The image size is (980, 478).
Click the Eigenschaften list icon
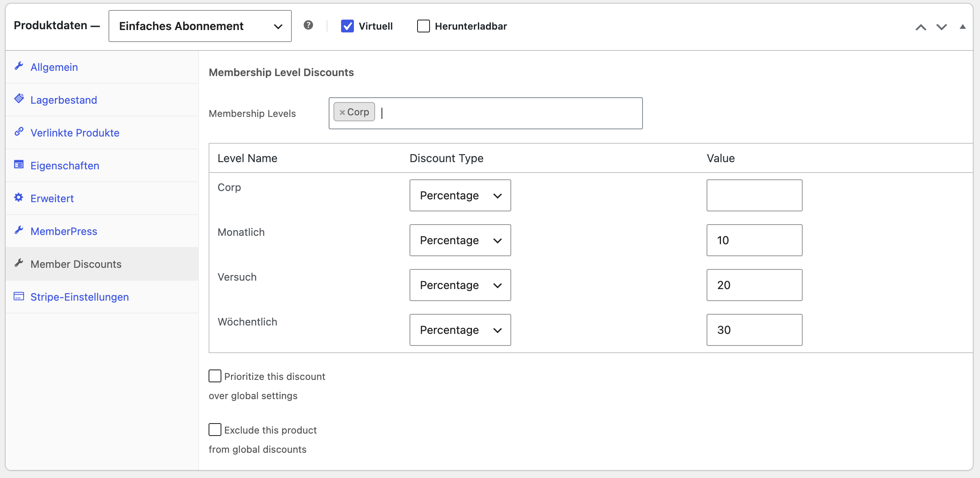(x=19, y=165)
